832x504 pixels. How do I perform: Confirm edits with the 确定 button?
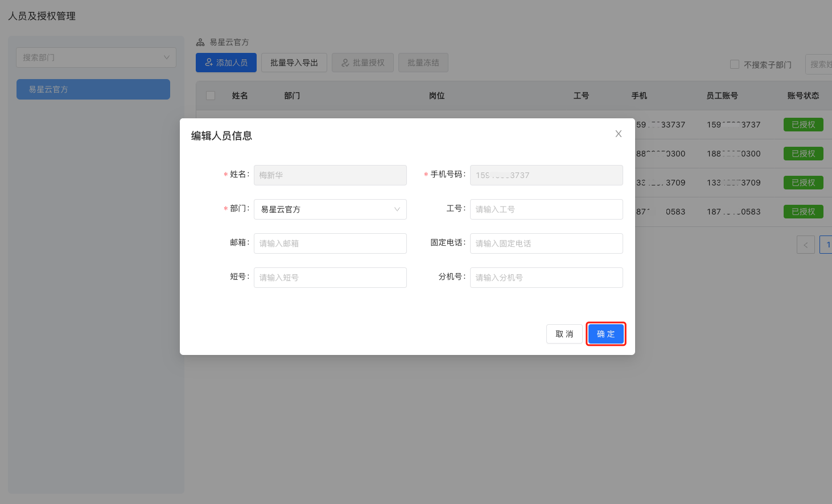606,334
